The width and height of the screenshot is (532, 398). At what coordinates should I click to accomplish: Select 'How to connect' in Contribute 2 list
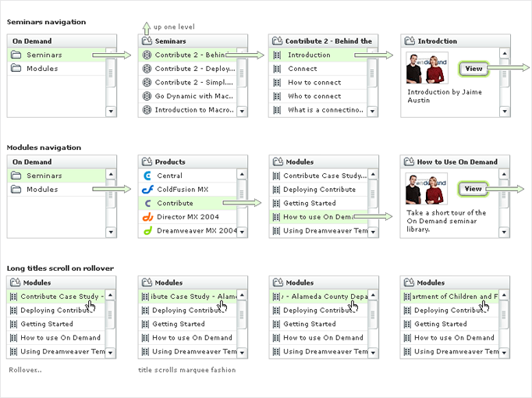click(314, 82)
